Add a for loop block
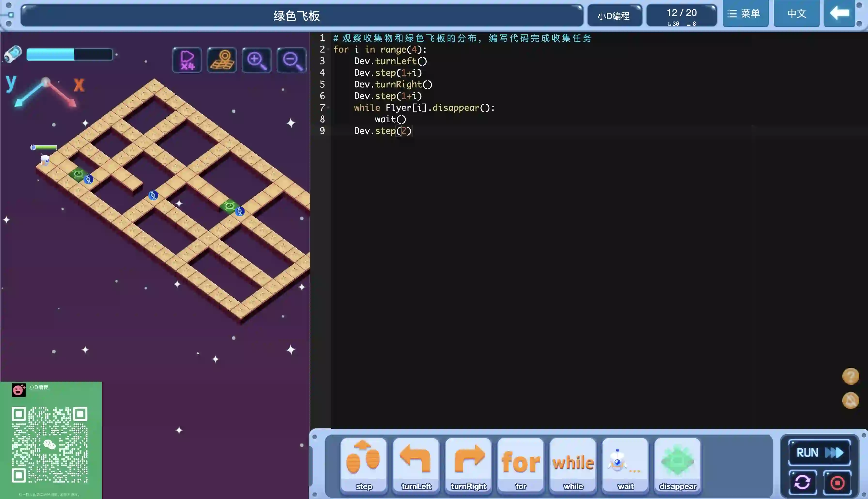This screenshot has height=499, width=868. [x=521, y=464]
